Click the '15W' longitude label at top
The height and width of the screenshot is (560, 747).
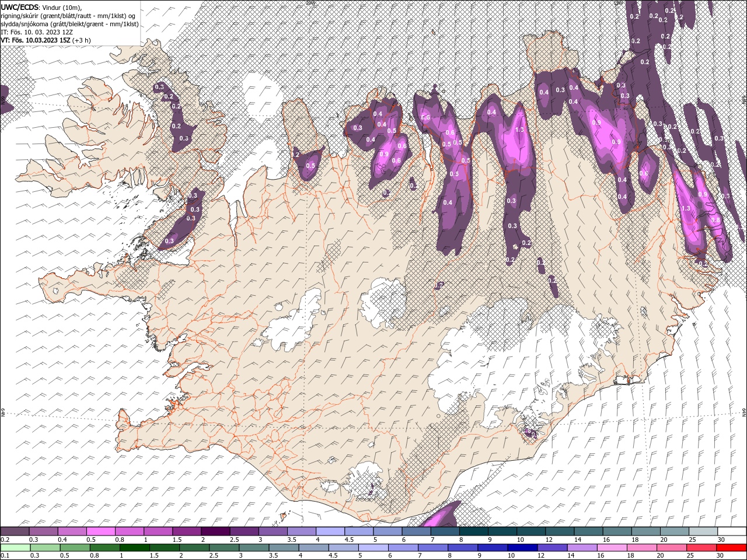[x=619, y=3]
